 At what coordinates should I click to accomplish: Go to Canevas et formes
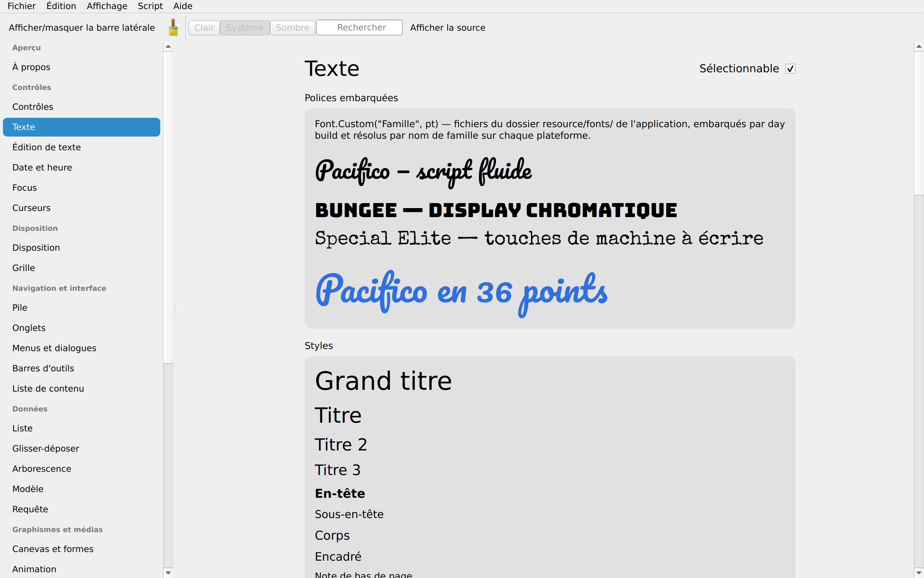[x=81, y=549]
